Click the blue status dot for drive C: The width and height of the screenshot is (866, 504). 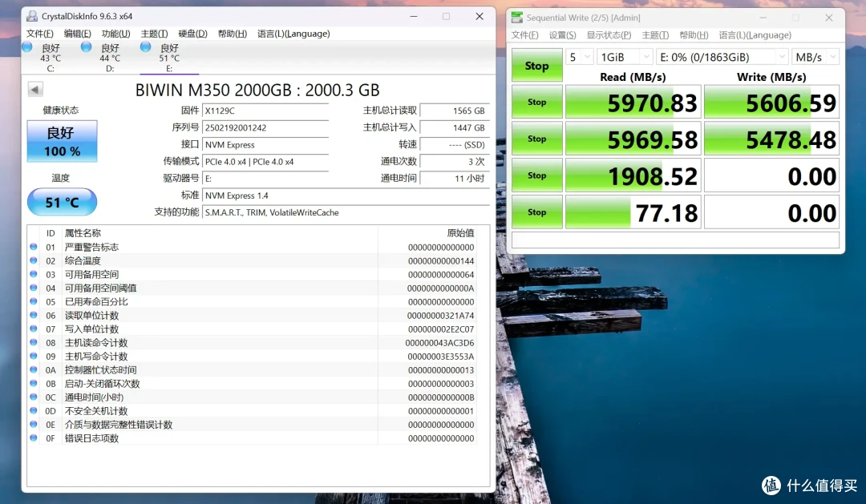27,47
